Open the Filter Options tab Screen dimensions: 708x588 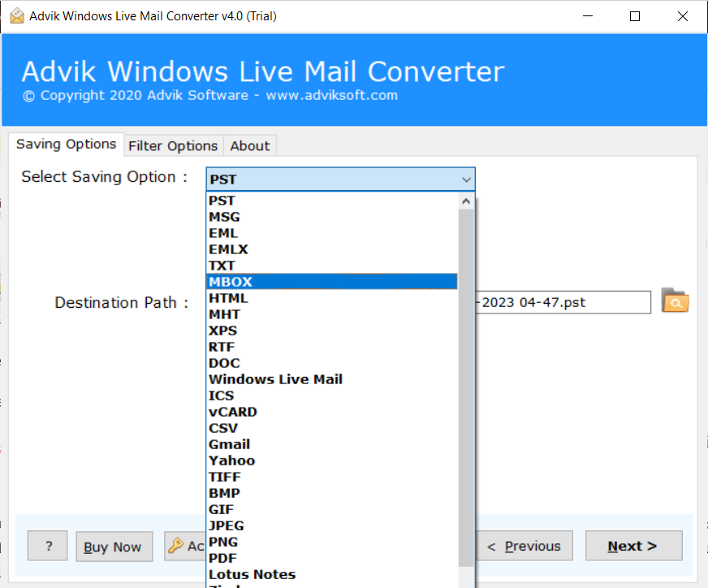[174, 146]
